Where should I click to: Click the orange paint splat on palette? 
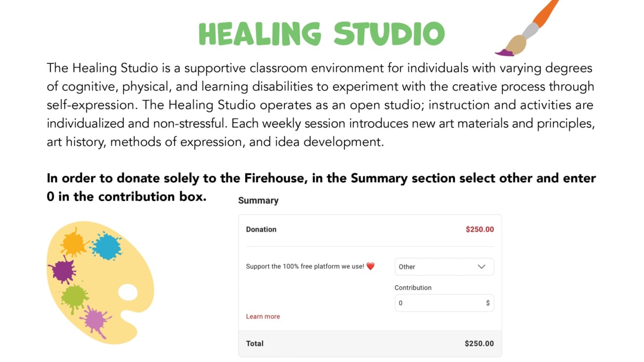tap(74, 242)
